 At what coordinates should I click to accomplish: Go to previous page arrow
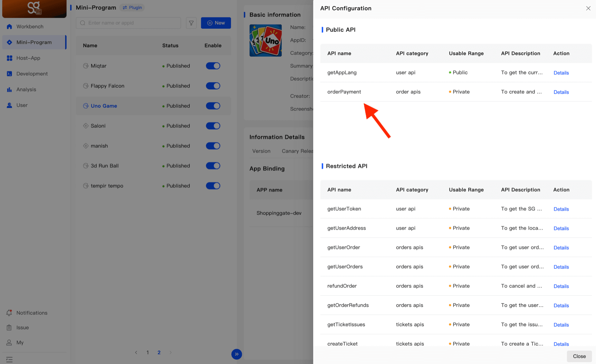(136, 352)
